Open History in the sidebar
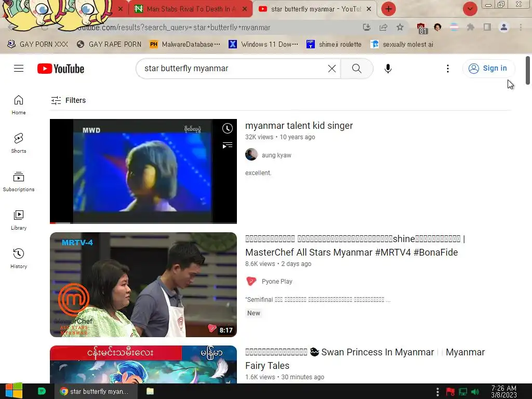 [x=19, y=259]
